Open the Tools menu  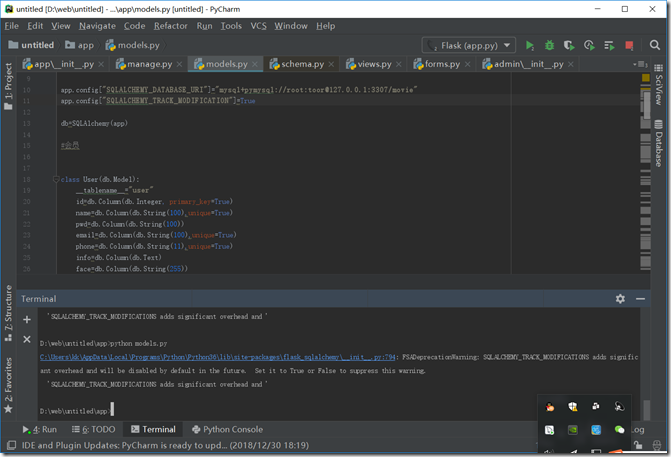(231, 26)
